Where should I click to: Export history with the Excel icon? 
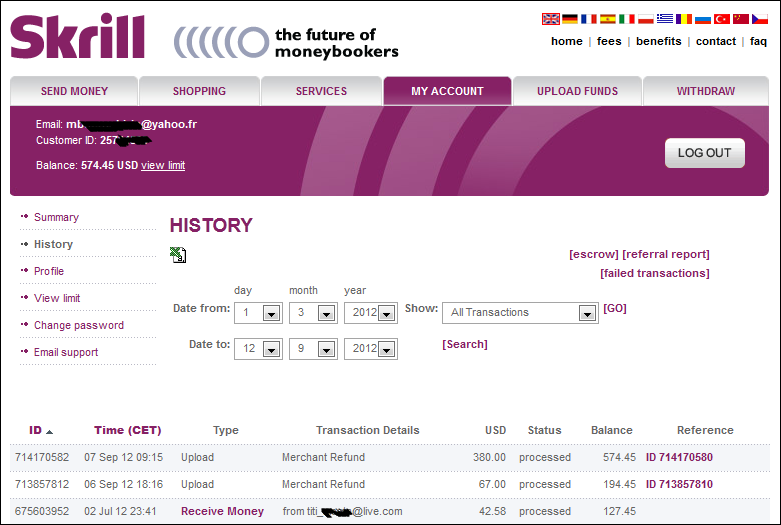coord(178,255)
